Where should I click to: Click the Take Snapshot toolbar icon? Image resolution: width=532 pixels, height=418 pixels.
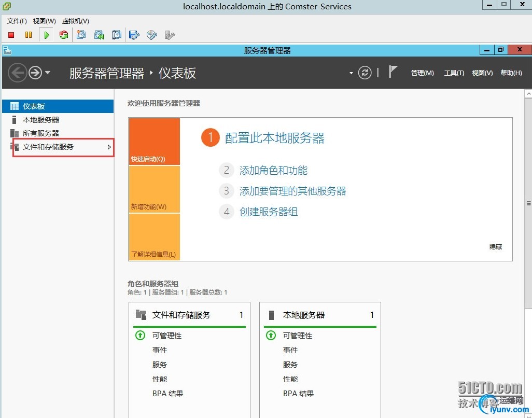(x=81, y=35)
